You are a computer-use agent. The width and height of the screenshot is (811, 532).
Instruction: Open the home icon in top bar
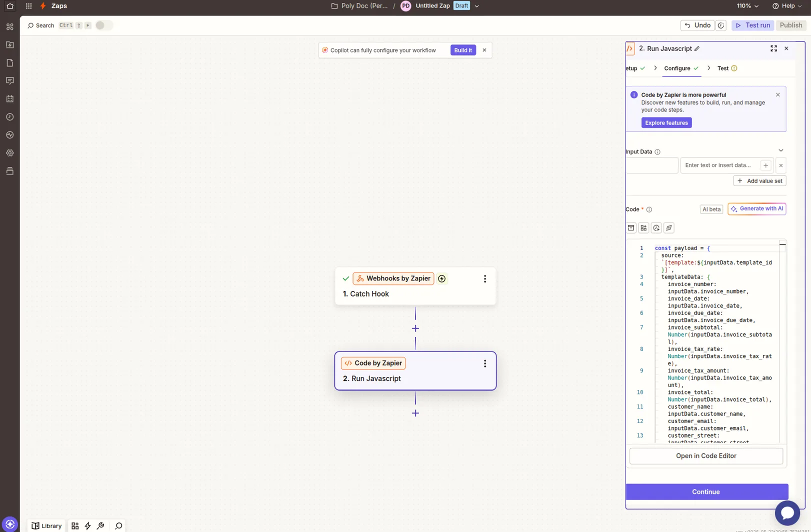pos(10,6)
